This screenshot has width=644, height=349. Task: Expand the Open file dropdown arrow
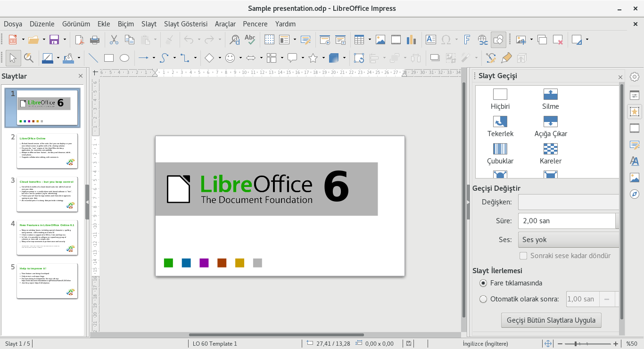(x=43, y=40)
